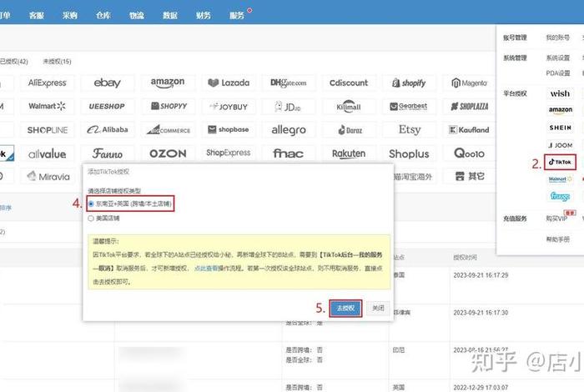Image resolution: width=584 pixels, height=392 pixels.
Task: Select the Kilimall platform logo
Action: 349,107
